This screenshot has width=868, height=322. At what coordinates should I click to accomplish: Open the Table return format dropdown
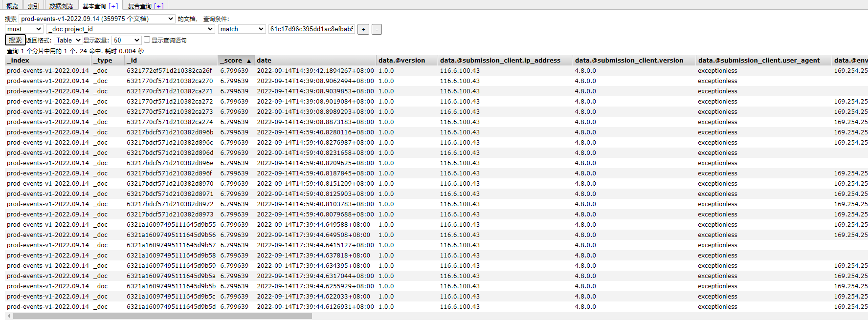pyautogui.click(x=68, y=40)
